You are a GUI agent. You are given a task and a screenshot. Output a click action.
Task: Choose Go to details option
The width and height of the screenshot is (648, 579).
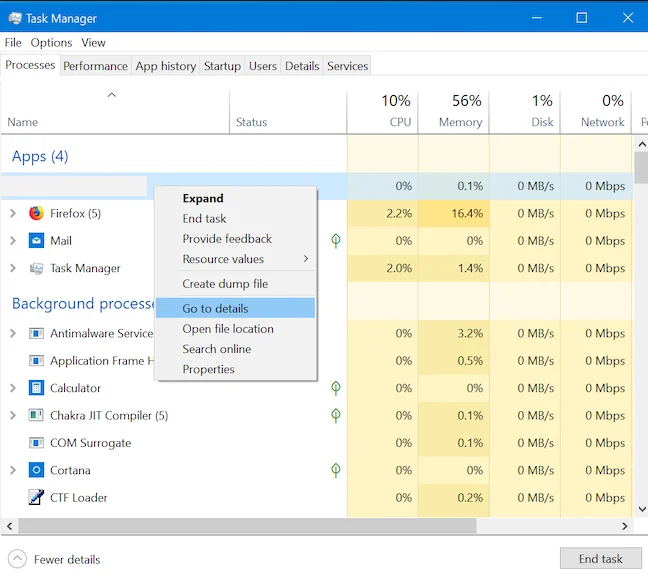(235, 308)
